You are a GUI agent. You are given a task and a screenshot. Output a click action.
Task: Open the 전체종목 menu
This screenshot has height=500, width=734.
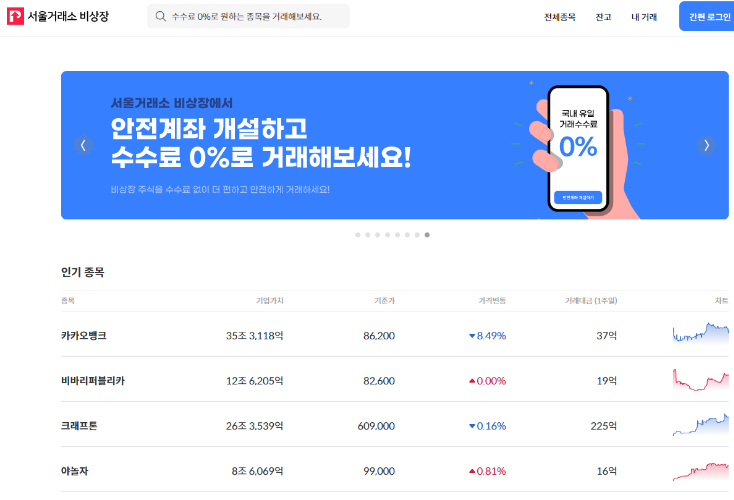[x=559, y=17]
